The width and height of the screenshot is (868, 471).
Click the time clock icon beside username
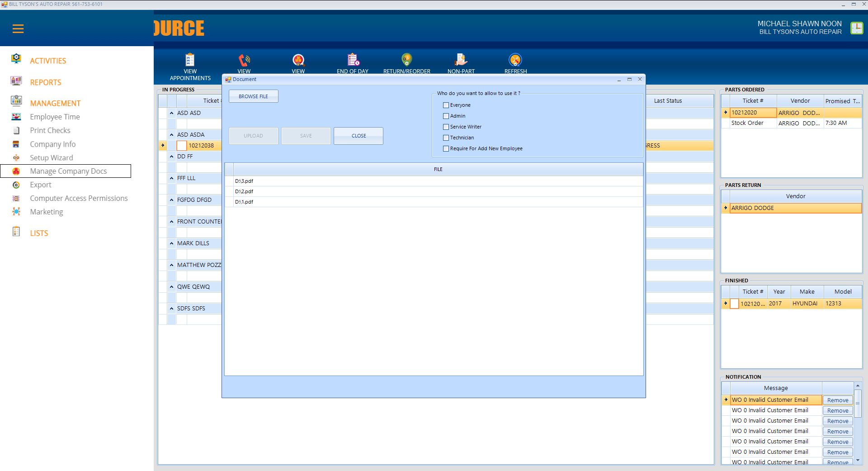click(856, 28)
